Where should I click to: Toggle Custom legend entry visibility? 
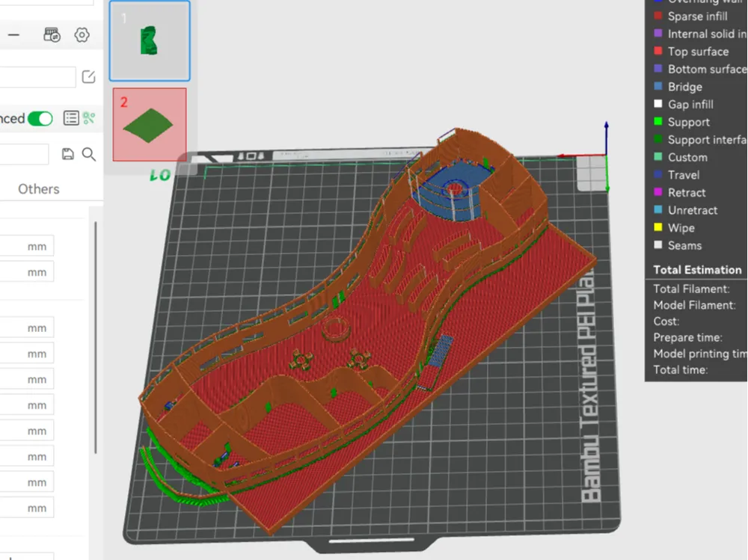coord(681,157)
